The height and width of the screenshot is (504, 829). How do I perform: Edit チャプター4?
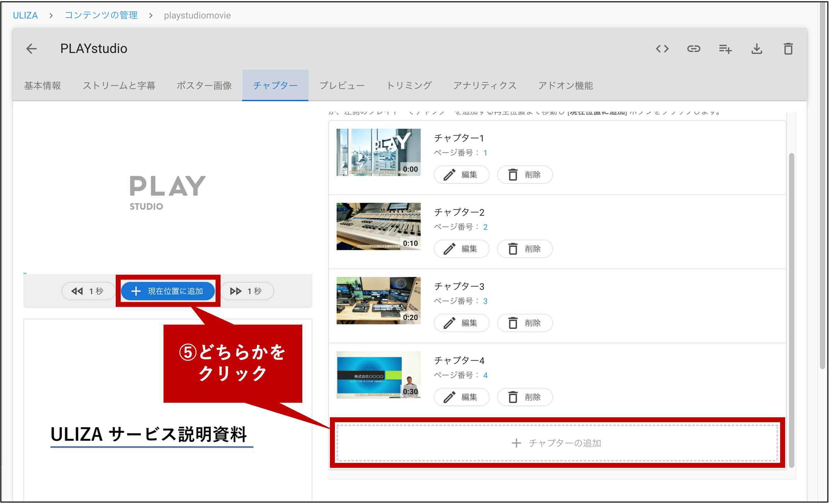[462, 397]
